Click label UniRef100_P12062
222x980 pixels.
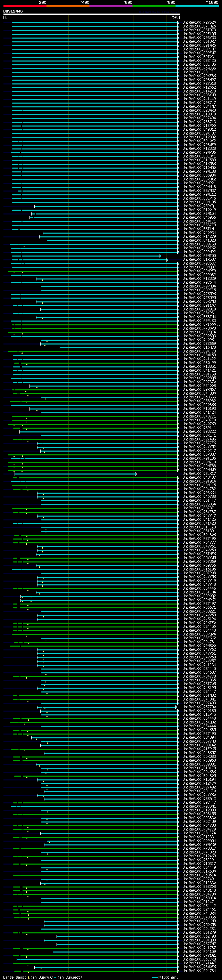click(x=199, y=88)
